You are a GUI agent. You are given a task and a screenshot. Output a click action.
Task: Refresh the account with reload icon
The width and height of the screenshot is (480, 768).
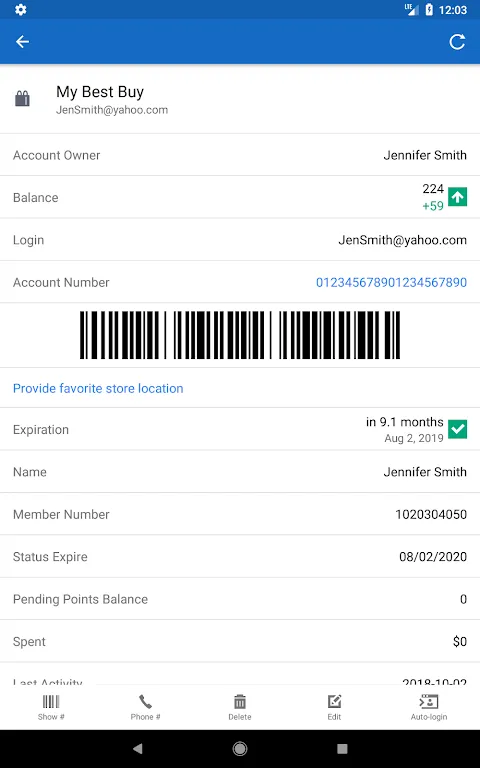point(457,42)
